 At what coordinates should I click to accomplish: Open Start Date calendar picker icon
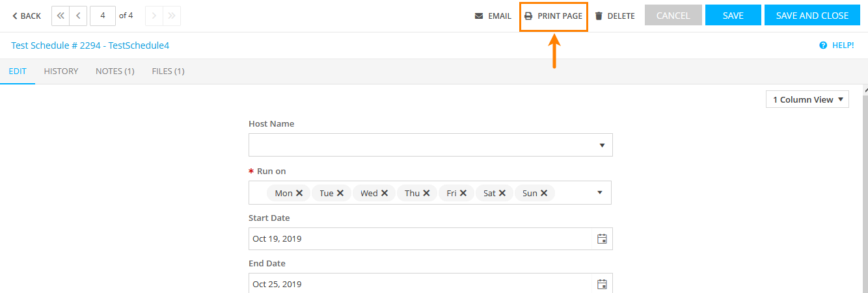pyautogui.click(x=602, y=238)
